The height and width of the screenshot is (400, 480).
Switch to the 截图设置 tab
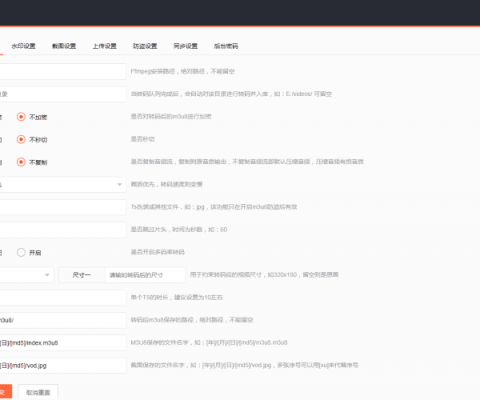click(x=64, y=46)
